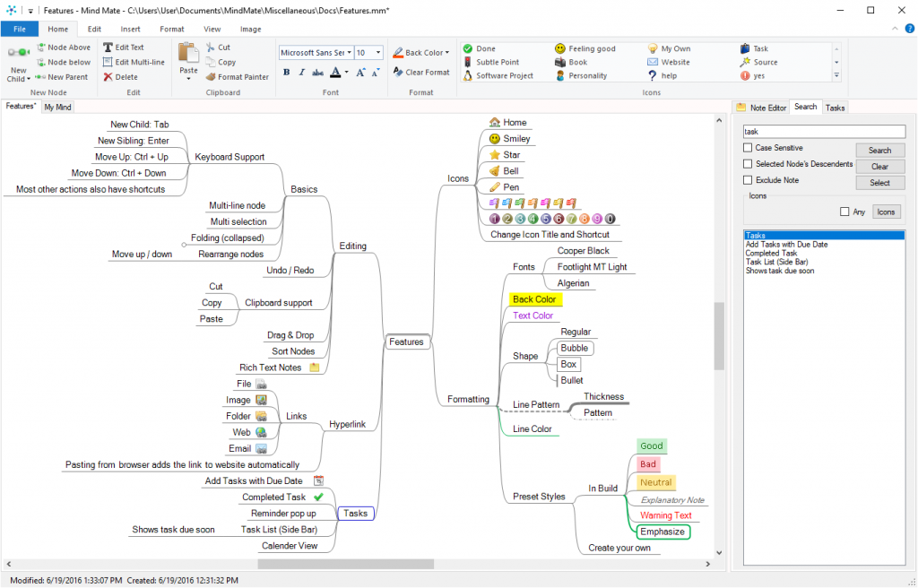Tick Selected Node's Descendents checkbox
The height and width of the screenshot is (588, 918).
click(748, 164)
